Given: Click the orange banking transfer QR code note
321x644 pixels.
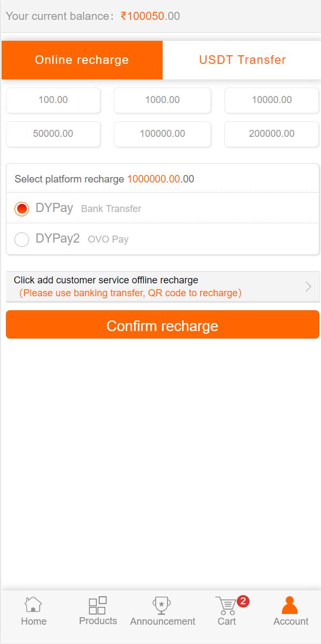Looking at the screenshot, I should [x=130, y=293].
